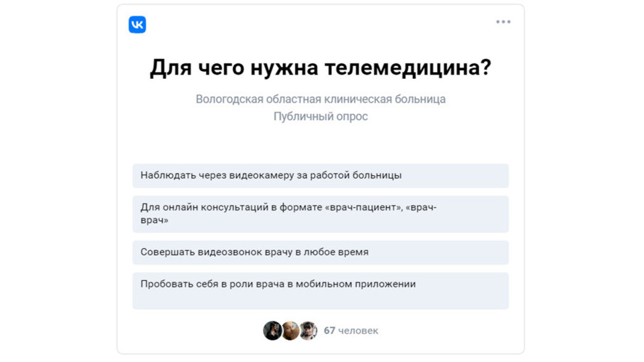Open the third voter avatar
The width and height of the screenshot is (644, 362).
click(x=308, y=331)
